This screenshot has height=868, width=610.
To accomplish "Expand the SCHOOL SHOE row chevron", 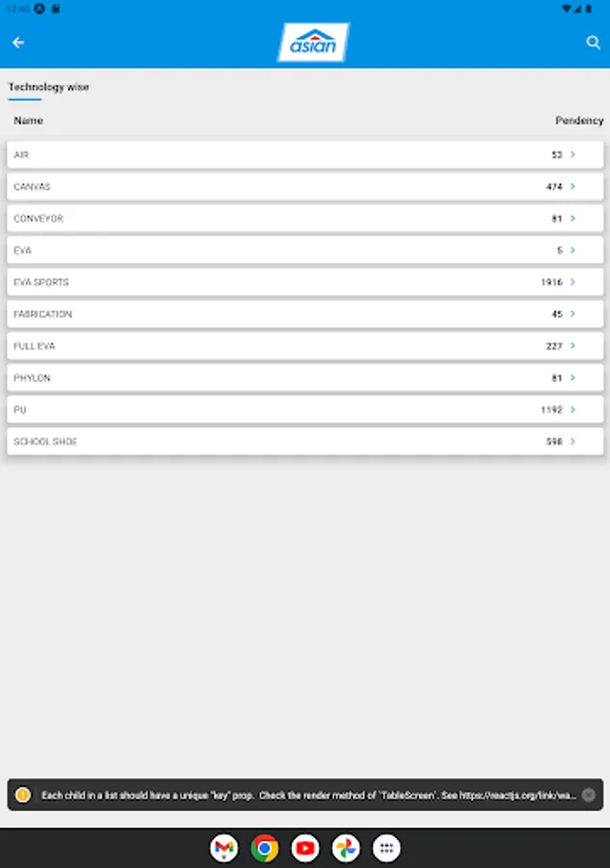I will 572,441.
